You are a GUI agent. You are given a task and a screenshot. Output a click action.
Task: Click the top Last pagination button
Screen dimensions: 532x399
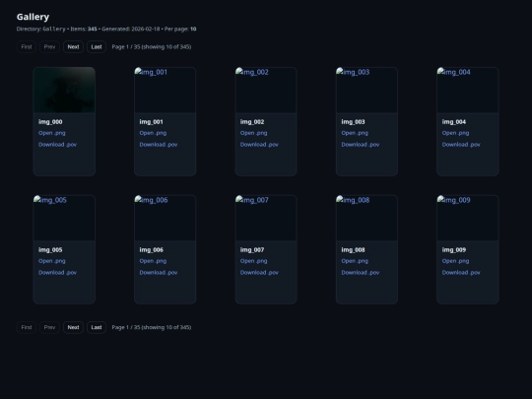(97, 47)
